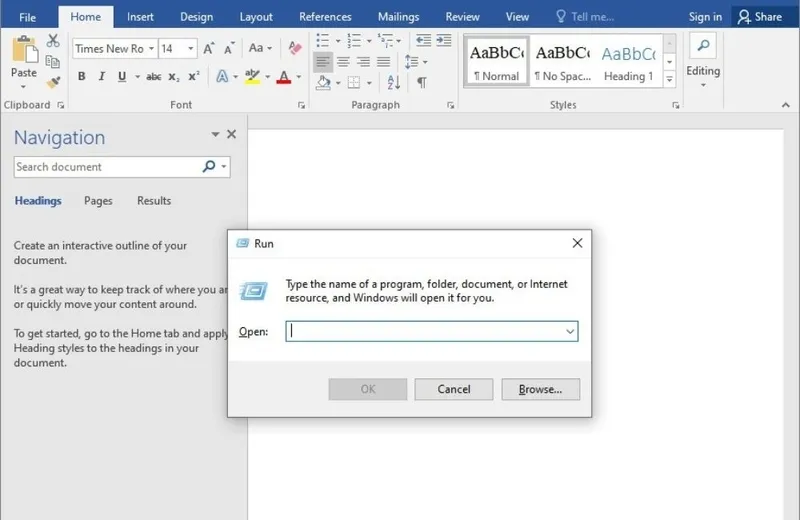This screenshot has height=520, width=800.
Task: Decrease font size with Shrink Font icon
Action: (229, 48)
